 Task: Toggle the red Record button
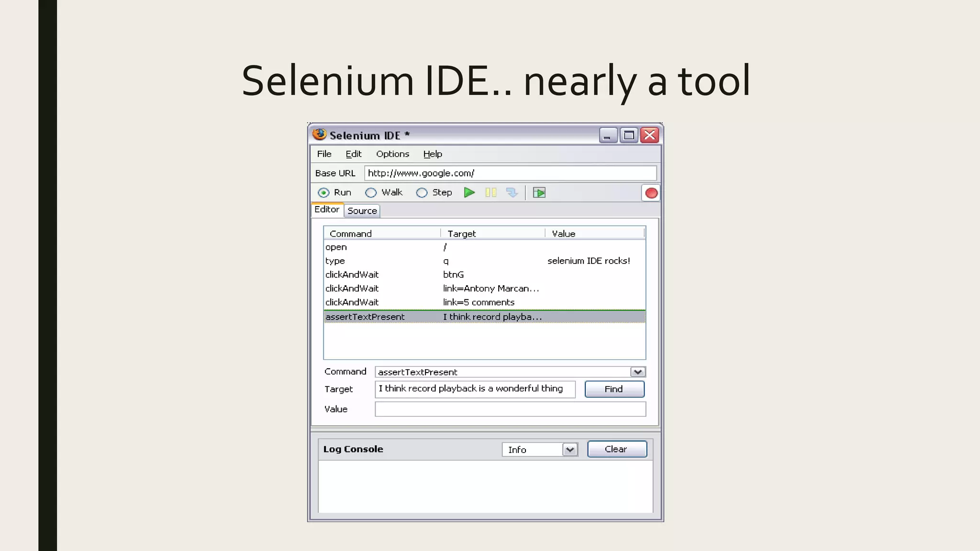click(651, 193)
